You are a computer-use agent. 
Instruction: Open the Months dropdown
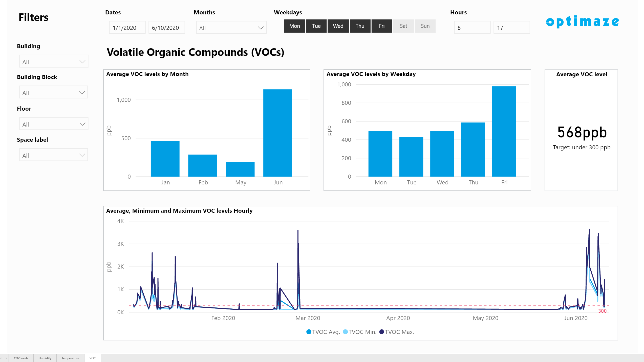click(231, 28)
